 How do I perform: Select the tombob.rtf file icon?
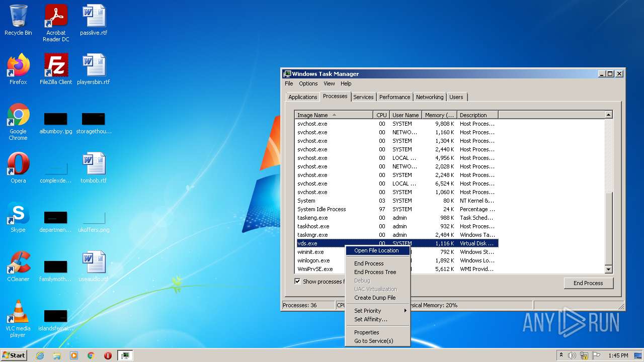tap(94, 168)
